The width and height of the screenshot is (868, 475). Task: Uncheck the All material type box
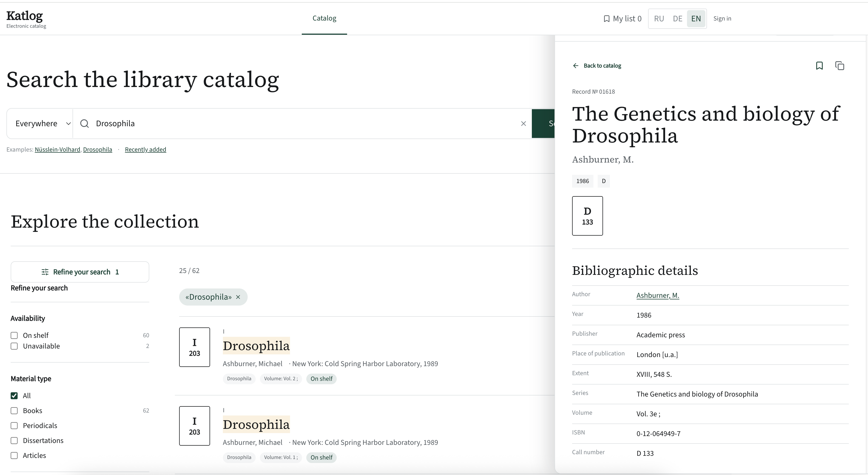[x=14, y=396]
